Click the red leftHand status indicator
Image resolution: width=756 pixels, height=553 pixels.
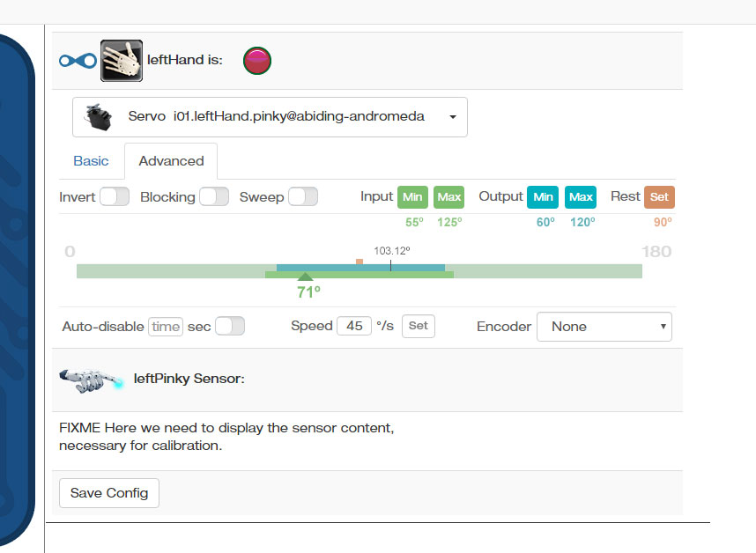(x=256, y=60)
